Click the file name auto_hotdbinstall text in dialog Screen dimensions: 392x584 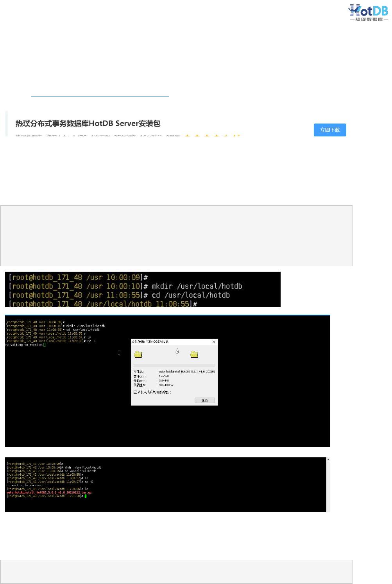point(187,371)
